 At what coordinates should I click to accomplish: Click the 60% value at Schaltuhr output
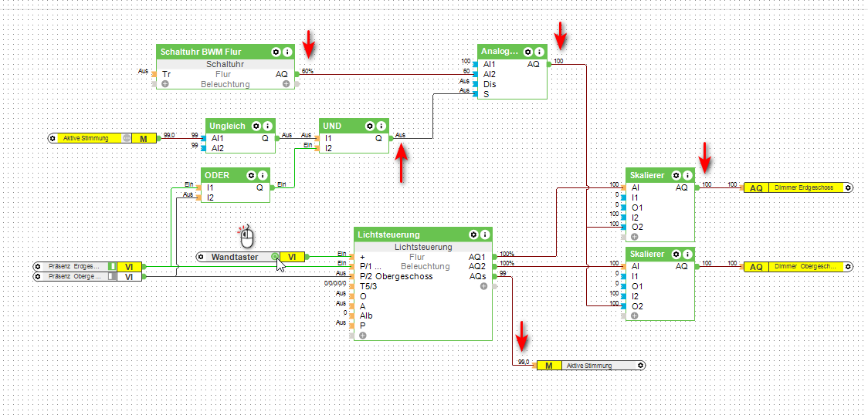coord(307,71)
